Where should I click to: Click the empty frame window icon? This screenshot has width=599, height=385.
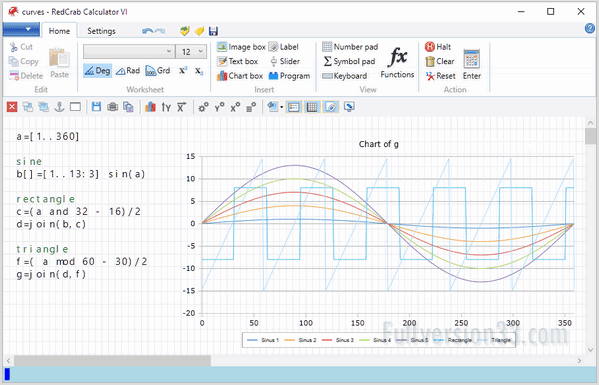point(75,107)
